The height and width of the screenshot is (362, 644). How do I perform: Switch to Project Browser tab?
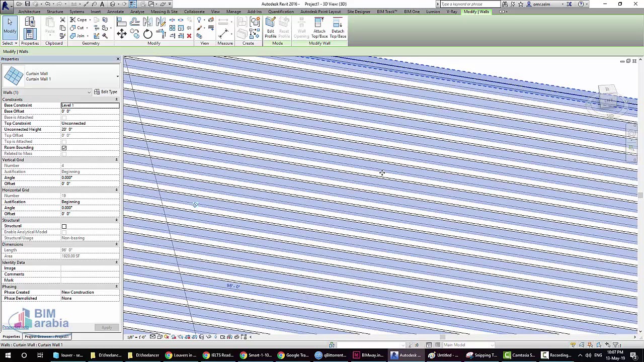[x=47, y=336]
